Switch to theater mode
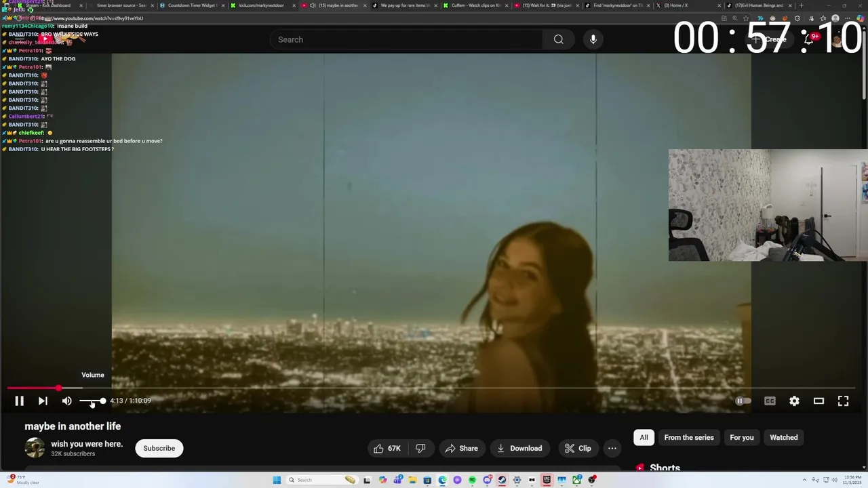The width and height of the screenshot is (868, 488). pyautogui.click(x=818, y=401)
